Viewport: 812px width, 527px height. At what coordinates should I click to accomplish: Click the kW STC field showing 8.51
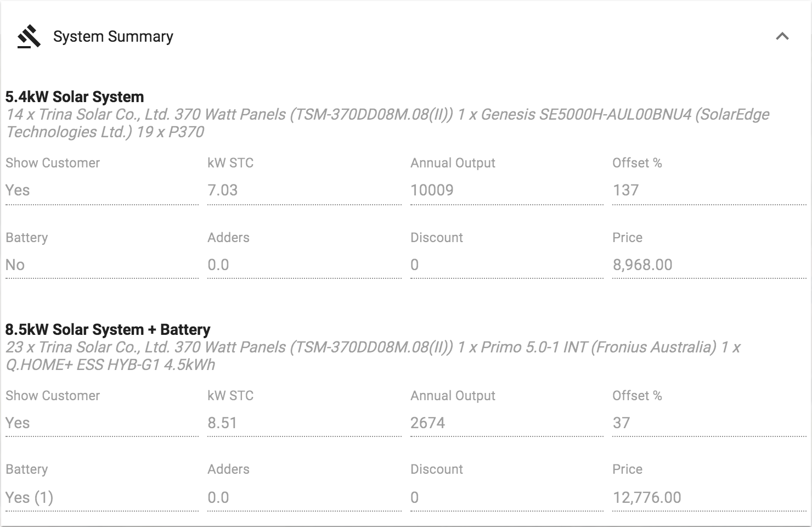[304, 423]
